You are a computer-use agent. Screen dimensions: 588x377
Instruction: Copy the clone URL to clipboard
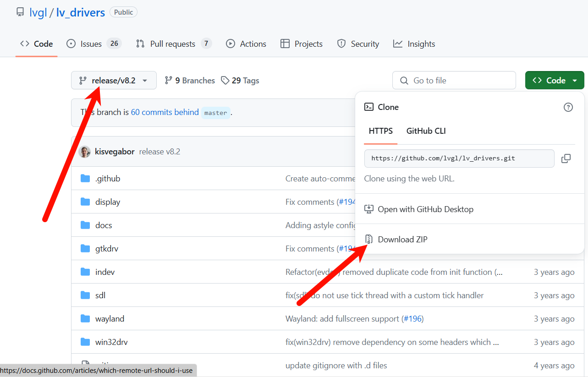[x=566, y=158]
